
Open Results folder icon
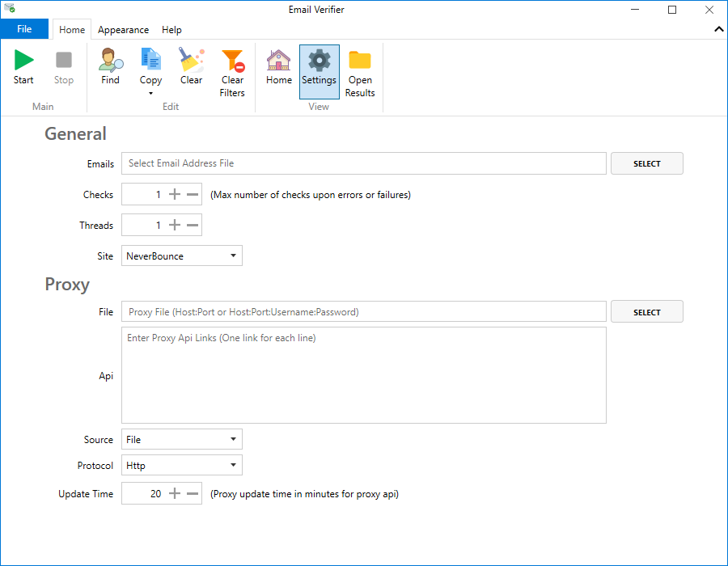tap(360, 60)
